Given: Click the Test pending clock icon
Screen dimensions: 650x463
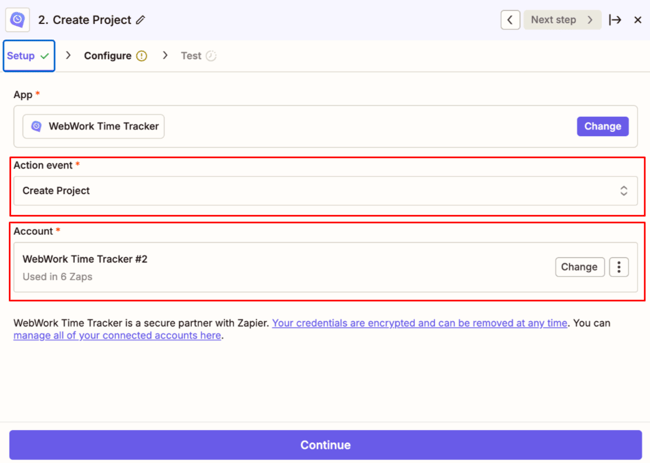Looking at the screenshot, I should click(211, 56).
